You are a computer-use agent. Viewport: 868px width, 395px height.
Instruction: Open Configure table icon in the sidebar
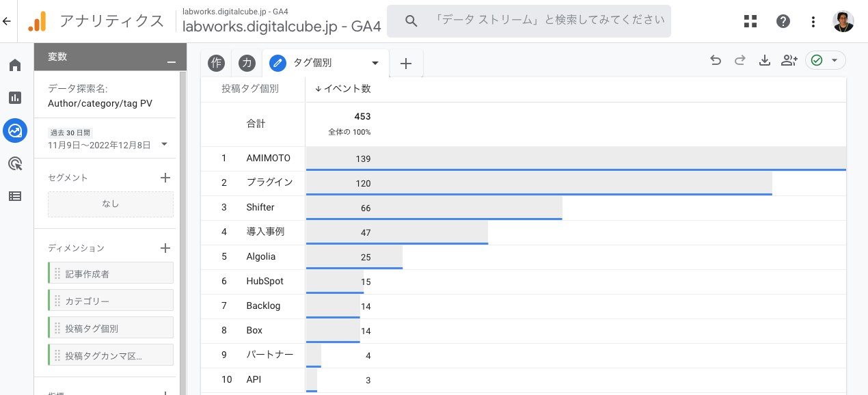tap(15, 196)
